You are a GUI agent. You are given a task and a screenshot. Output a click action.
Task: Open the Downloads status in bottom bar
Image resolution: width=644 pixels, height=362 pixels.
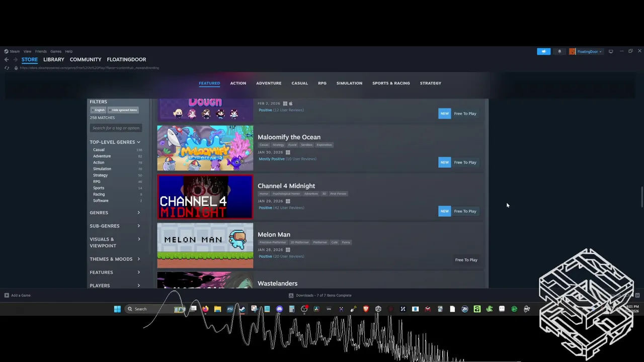320,295
